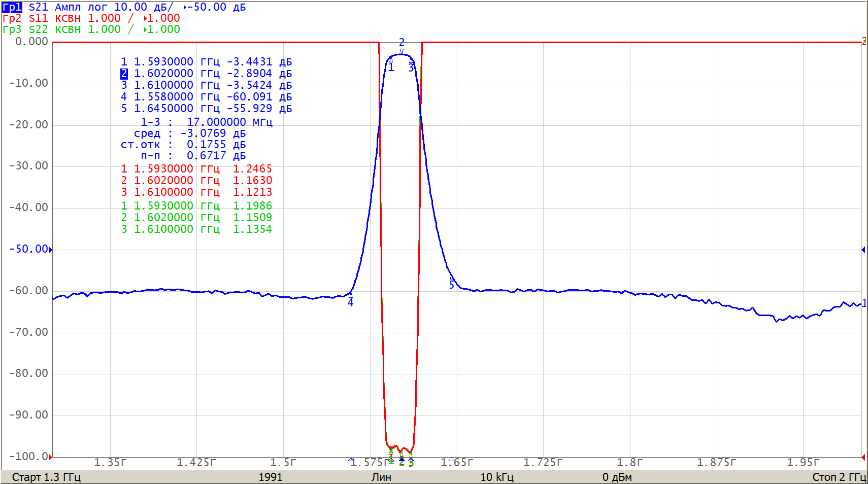Click the left blue reference triangle at -50.00
The width and height of the screenshot is (868, 484).
pos(50,249)
